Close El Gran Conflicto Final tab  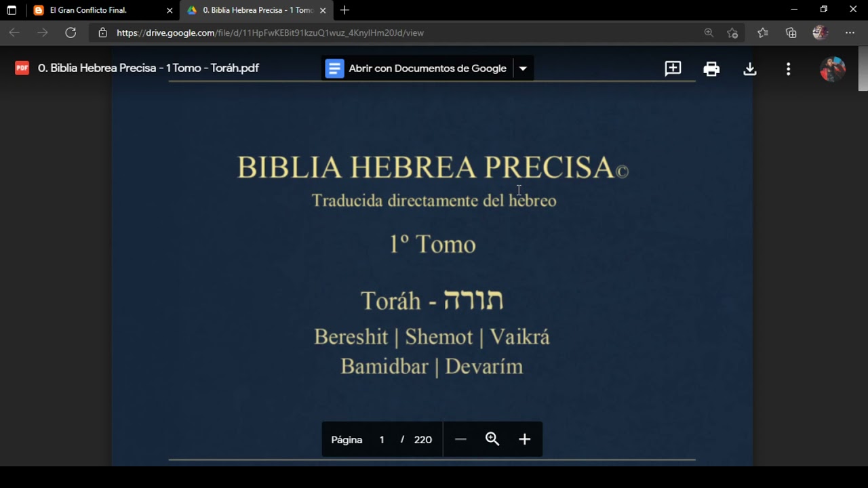[170, 10]
